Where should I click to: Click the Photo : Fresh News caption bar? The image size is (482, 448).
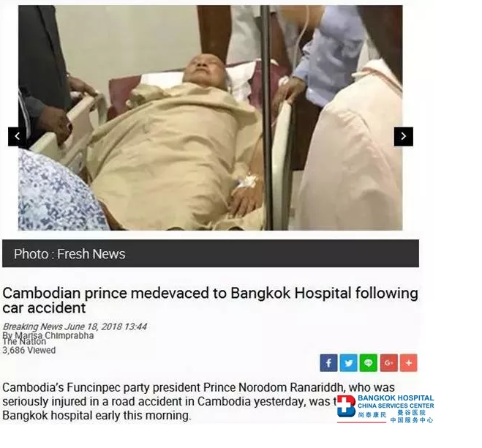(x=210, y=253)
